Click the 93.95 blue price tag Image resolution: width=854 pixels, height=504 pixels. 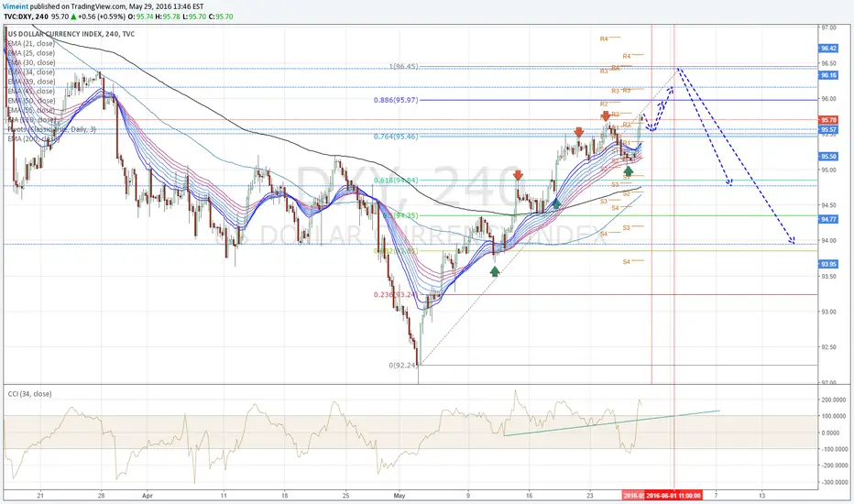click(828, 264)
